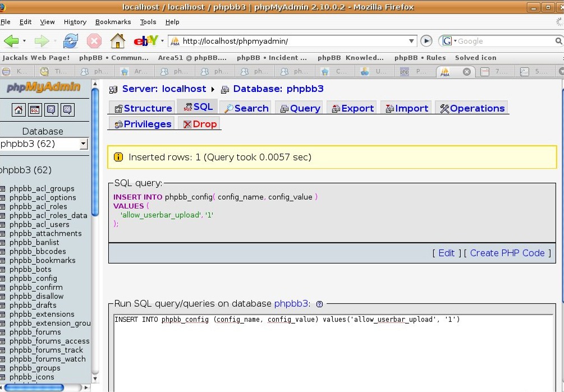This screenshot has height=392, width=564.
Task: Open the Import tab
Action: (406, 108)
